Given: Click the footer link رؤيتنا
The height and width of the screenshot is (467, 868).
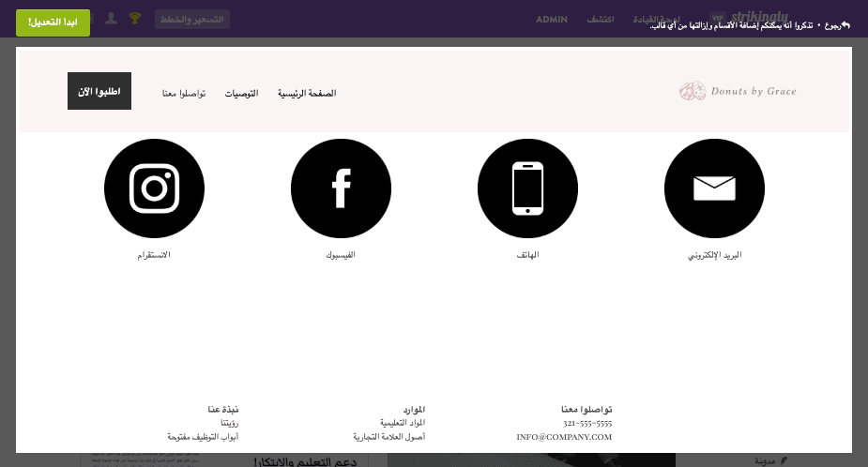Looking at the screenshot, I should click(230, 423).
